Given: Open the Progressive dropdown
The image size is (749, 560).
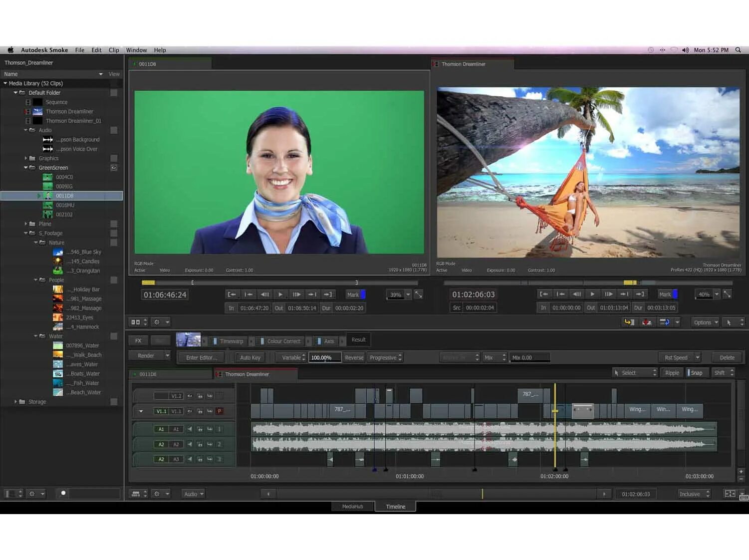Looking at the screenshot, I should [385, 358].
